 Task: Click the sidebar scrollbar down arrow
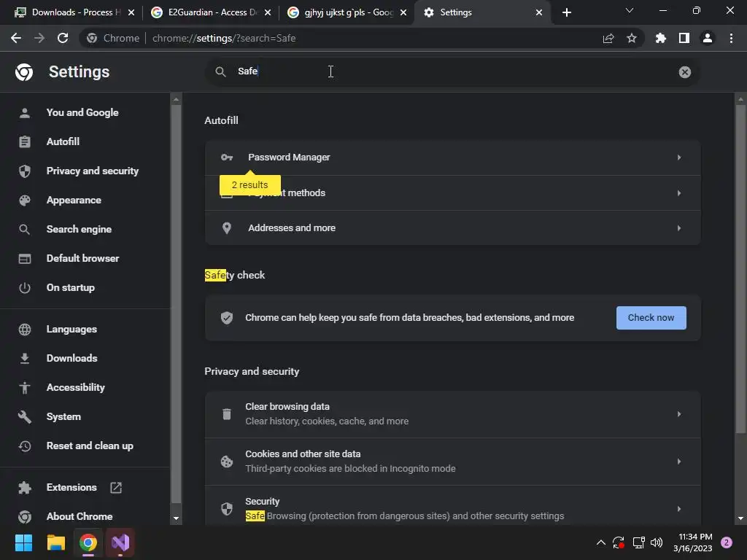[x=176, y=518]
